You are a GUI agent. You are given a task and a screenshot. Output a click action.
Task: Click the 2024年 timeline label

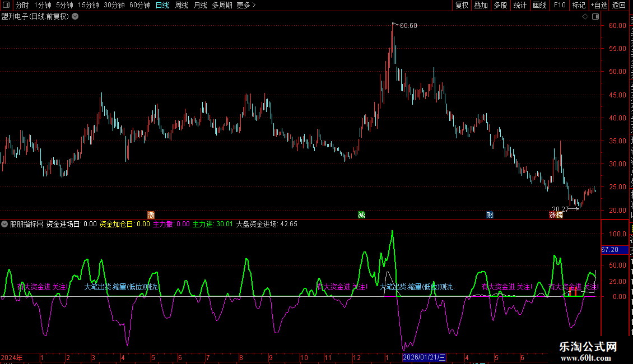click(x=12, y=357)
